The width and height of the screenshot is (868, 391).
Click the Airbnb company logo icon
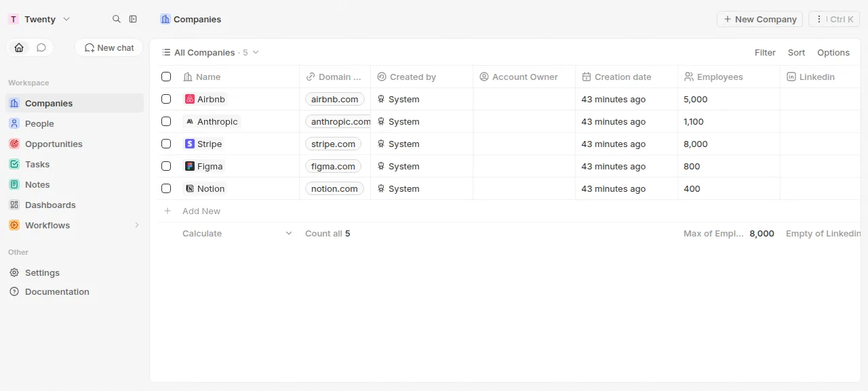pos(190,99)
